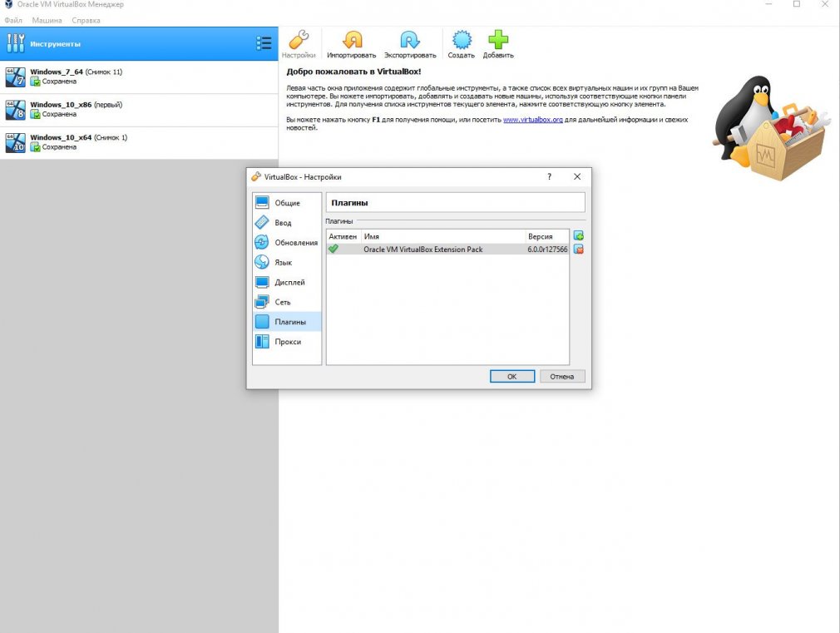Click the VirtualBox logo in title bar
This screenshot has height=633, width=840.
click(8, 4)
